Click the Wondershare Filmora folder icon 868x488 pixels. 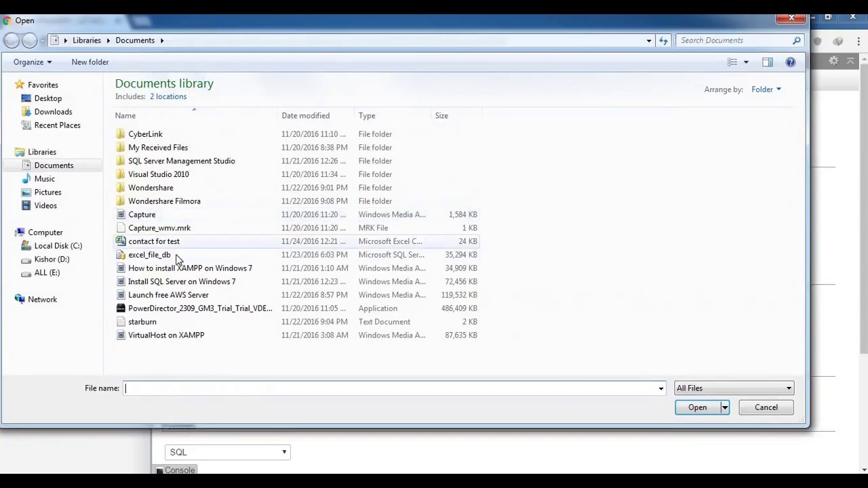(x=121, y=201)
